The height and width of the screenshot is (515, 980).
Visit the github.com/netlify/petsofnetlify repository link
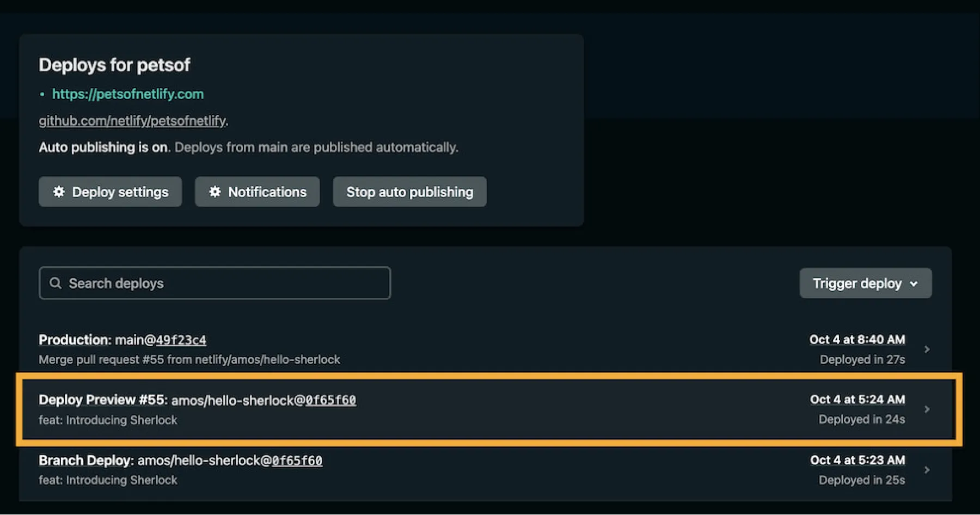(x=132, y=121)
